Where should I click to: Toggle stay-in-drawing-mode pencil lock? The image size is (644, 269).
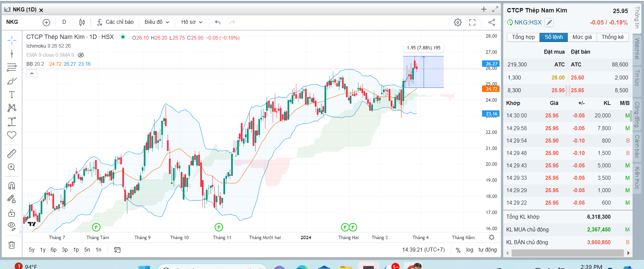click(12, 199)
